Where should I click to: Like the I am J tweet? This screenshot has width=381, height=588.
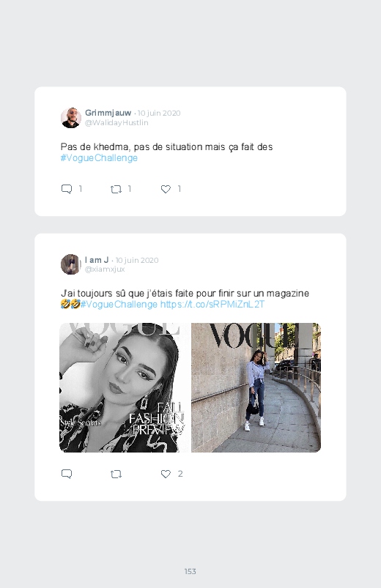coord(166,475)
